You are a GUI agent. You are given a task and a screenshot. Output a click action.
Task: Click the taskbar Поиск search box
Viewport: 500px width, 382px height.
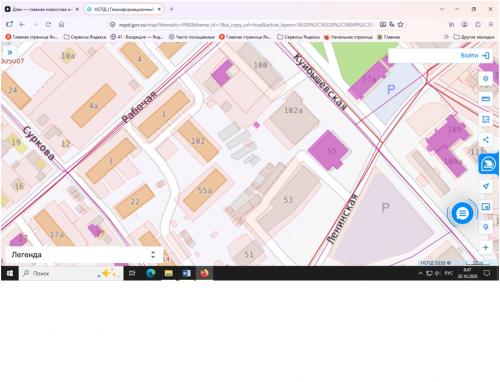(x=71, y=273)
